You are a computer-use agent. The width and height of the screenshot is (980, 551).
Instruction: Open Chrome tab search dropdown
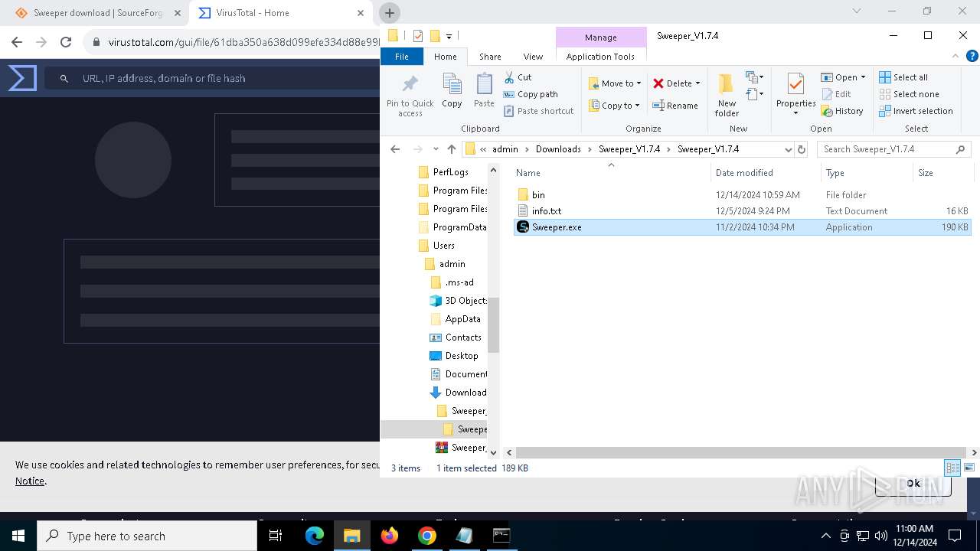pyautogui.click(x=857, y=11)
